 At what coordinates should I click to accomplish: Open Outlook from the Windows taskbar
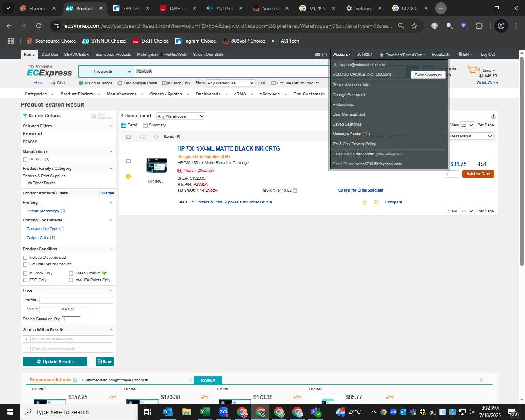(x=167, y=412)
